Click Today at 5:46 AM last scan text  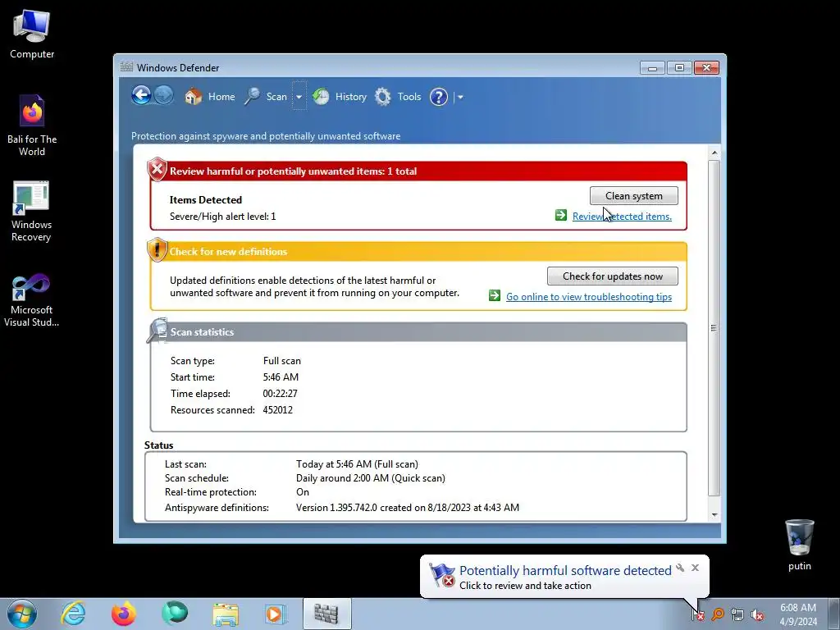[x=357, y=464]
